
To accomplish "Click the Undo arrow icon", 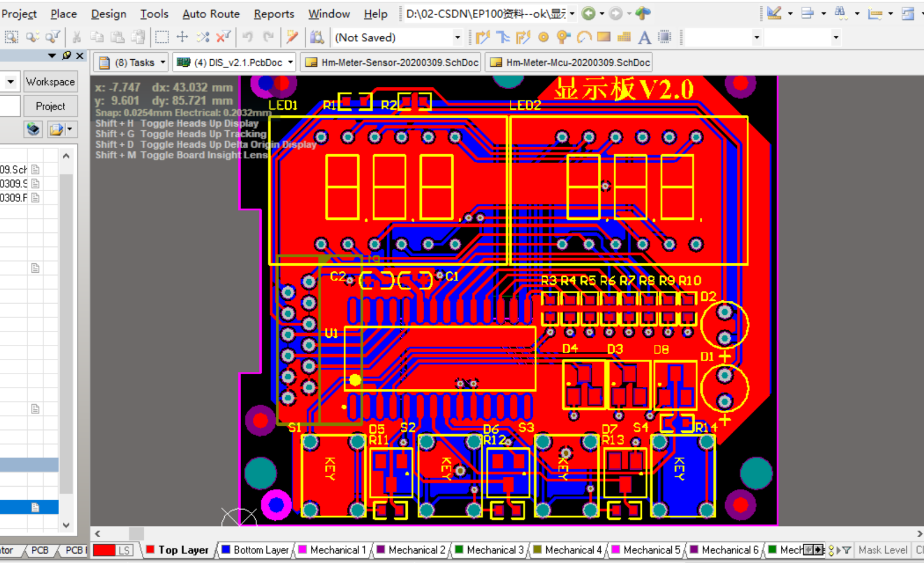I will (248, 38).
